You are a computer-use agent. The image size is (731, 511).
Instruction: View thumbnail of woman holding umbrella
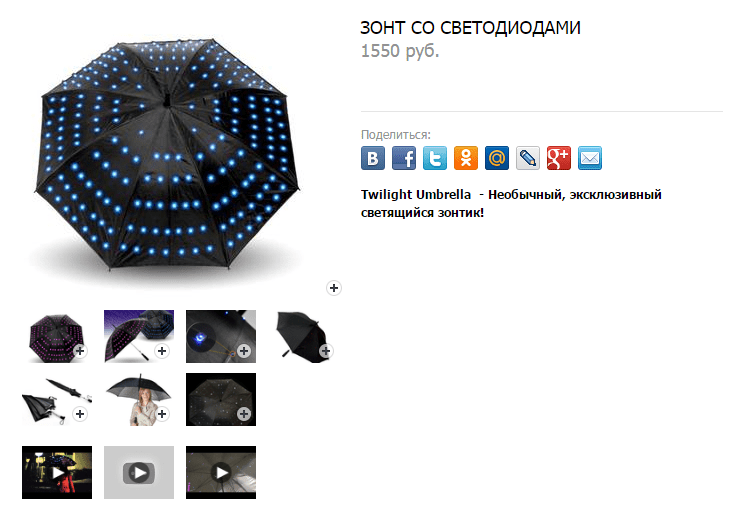click(139, 399)
